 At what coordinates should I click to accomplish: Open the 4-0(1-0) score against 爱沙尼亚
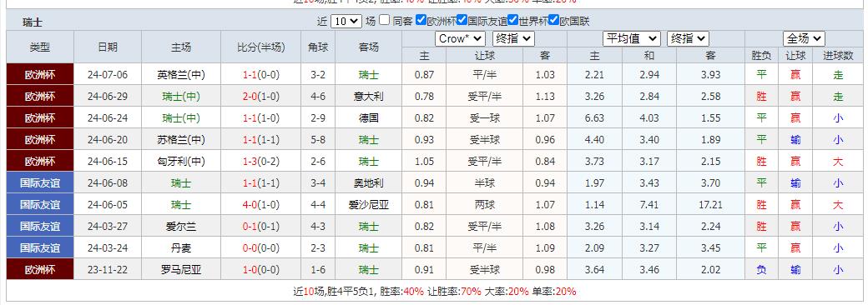coord(260,204)
